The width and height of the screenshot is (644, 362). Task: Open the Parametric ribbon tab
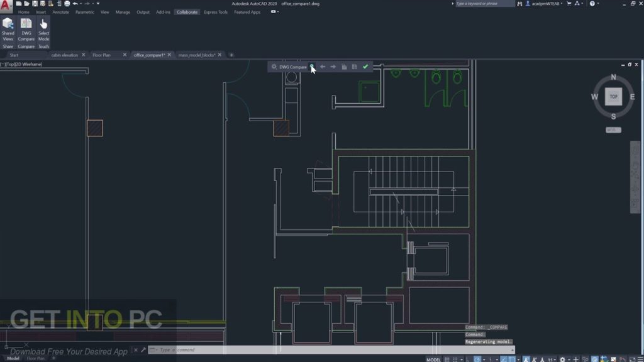tap(85, 12)
